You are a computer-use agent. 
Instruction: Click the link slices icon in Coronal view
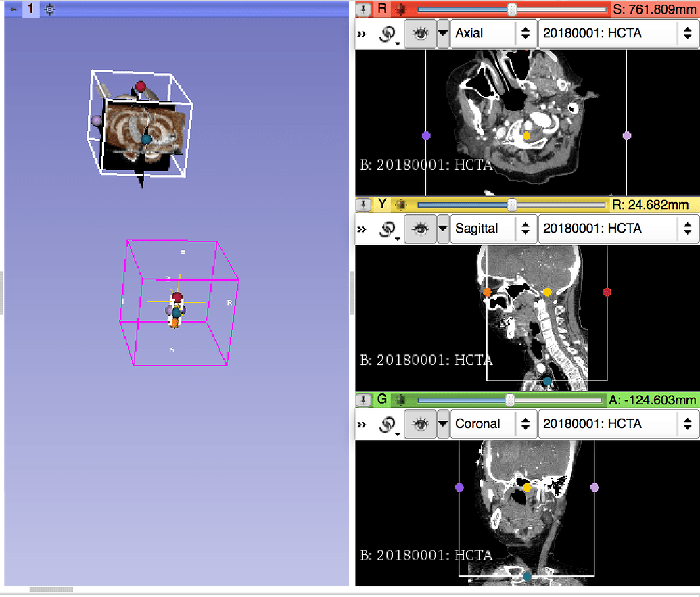[389, 425]
